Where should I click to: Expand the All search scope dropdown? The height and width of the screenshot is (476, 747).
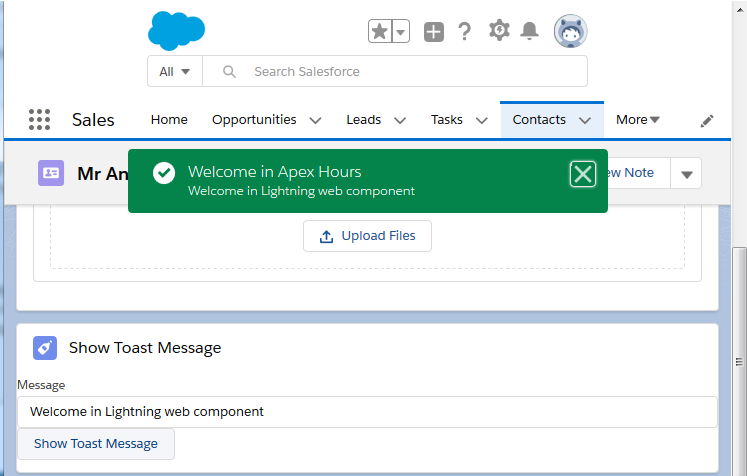click(x=175, y=71)
